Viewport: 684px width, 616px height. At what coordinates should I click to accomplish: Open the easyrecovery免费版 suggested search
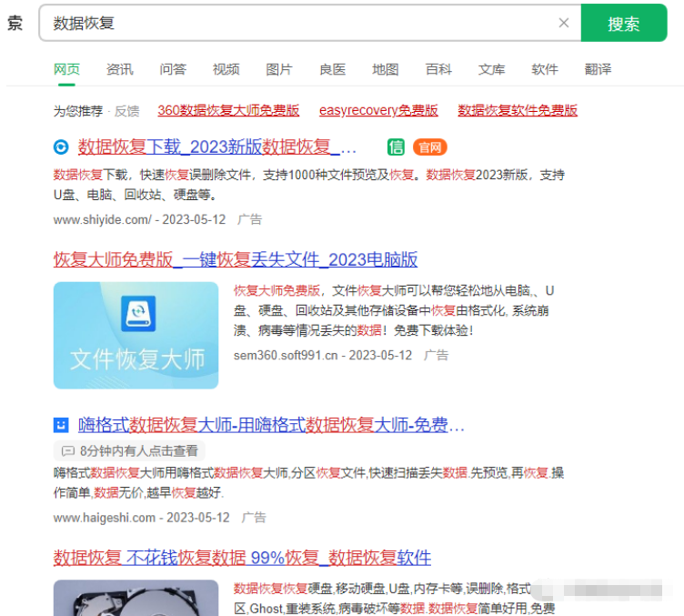click(378, 110)
